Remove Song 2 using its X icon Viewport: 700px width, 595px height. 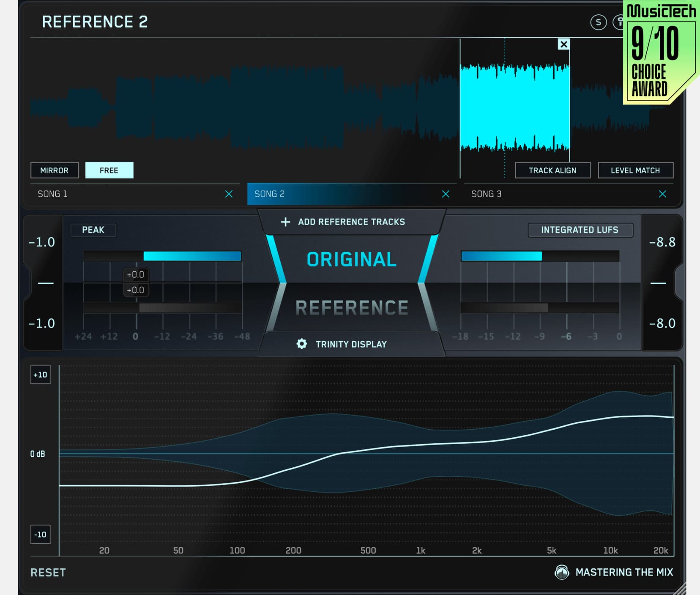click(x=446, y=194)
